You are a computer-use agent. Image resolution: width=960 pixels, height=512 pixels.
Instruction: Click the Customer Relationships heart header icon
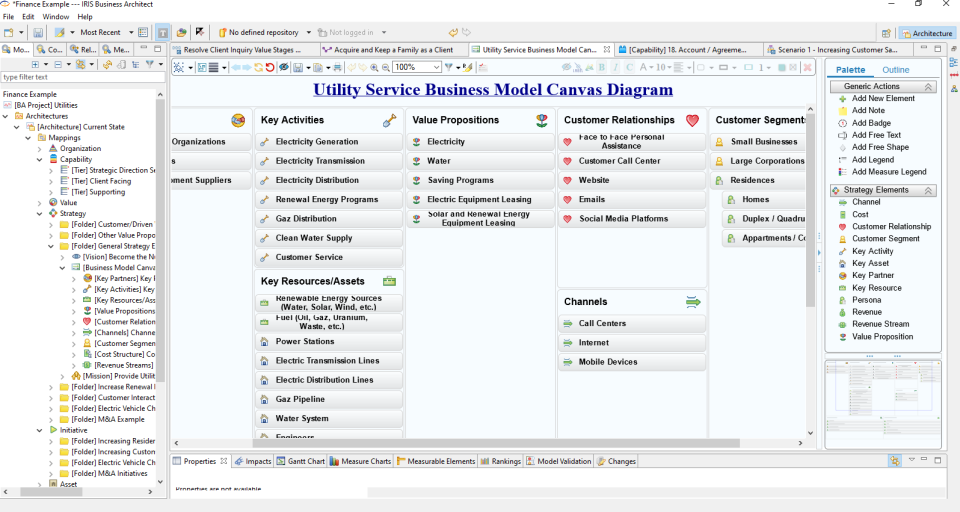[692, 121]
